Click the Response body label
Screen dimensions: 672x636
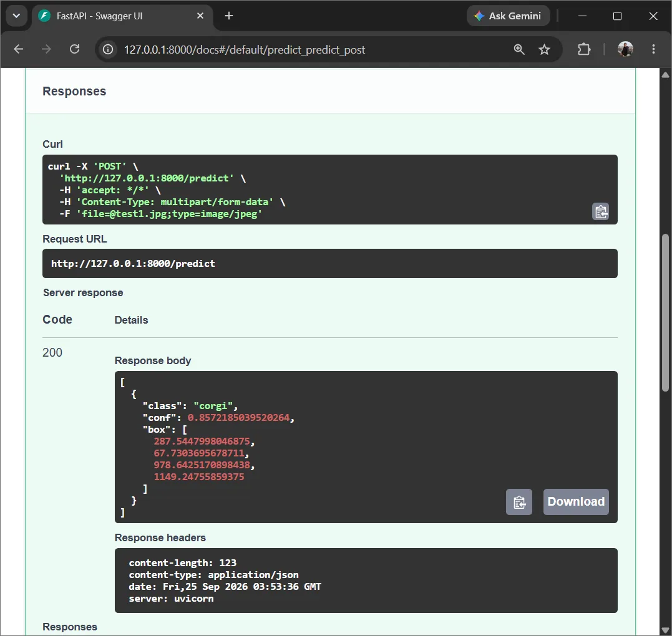tap(153, 360)
